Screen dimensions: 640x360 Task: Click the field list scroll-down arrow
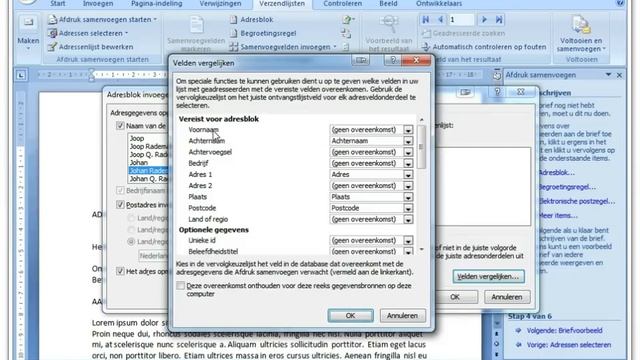click(x=422, y=249)
